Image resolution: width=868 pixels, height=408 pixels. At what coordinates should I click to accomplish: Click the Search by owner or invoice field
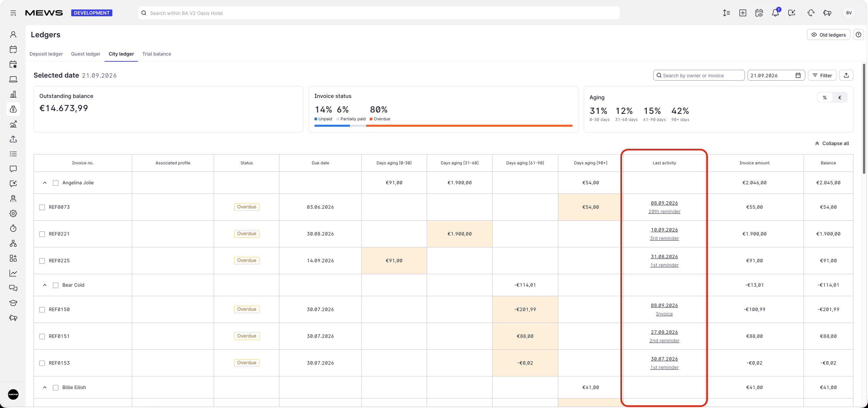click(699, 75)
